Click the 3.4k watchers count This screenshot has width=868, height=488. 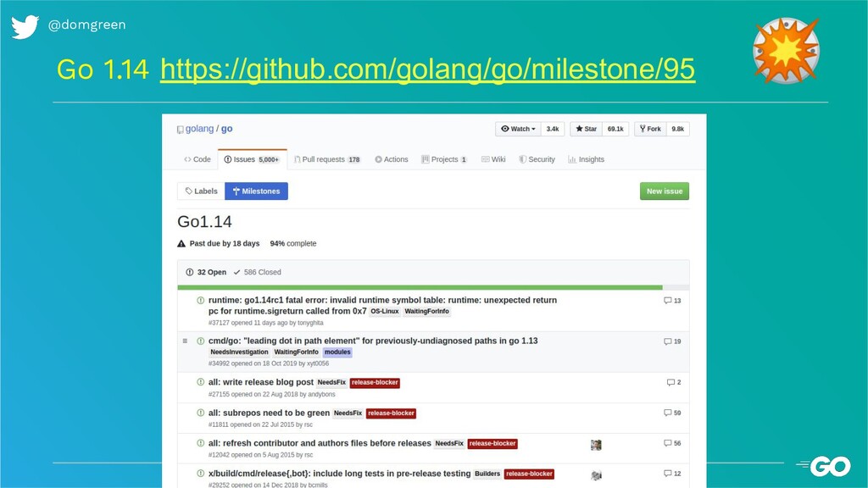click(x=553, y=129)
